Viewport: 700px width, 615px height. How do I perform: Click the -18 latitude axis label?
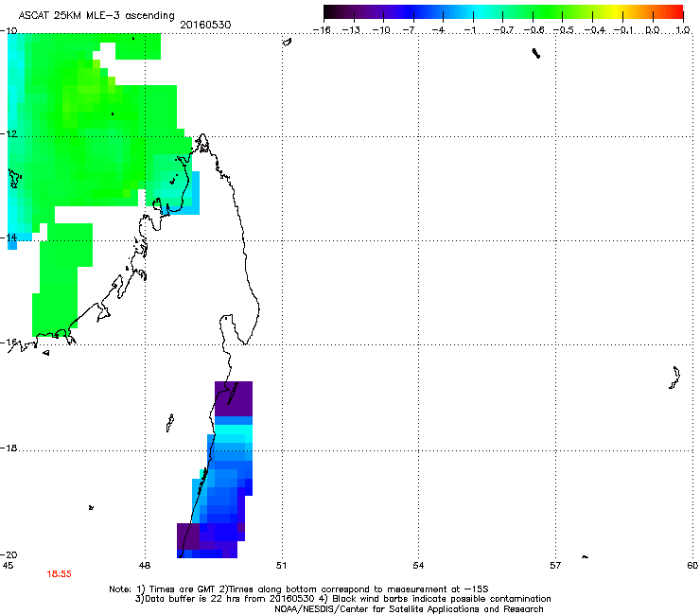click(x=9, y=448)
